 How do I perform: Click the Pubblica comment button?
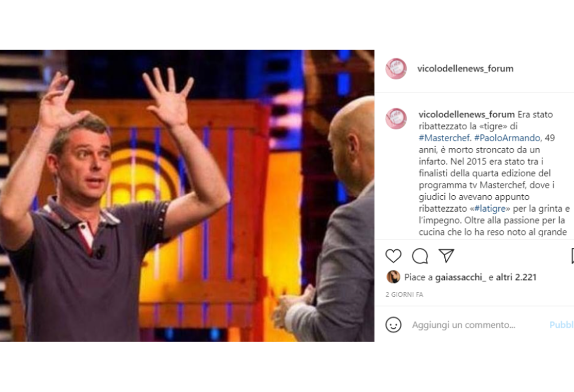(561, 325)
